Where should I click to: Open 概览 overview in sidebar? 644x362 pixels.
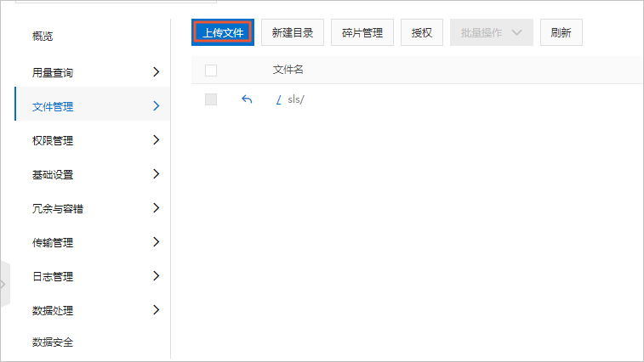(43, 37)
